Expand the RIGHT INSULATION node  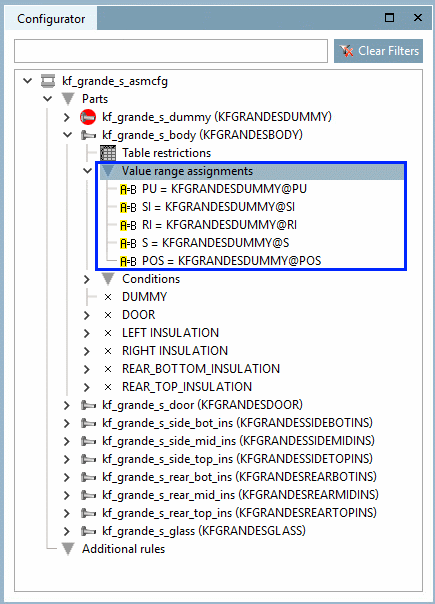point(87,351)
